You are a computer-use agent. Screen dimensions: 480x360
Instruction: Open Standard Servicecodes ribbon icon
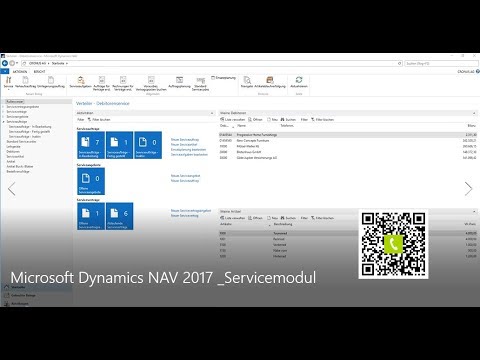pyautogui.click(x=200, y=83)
